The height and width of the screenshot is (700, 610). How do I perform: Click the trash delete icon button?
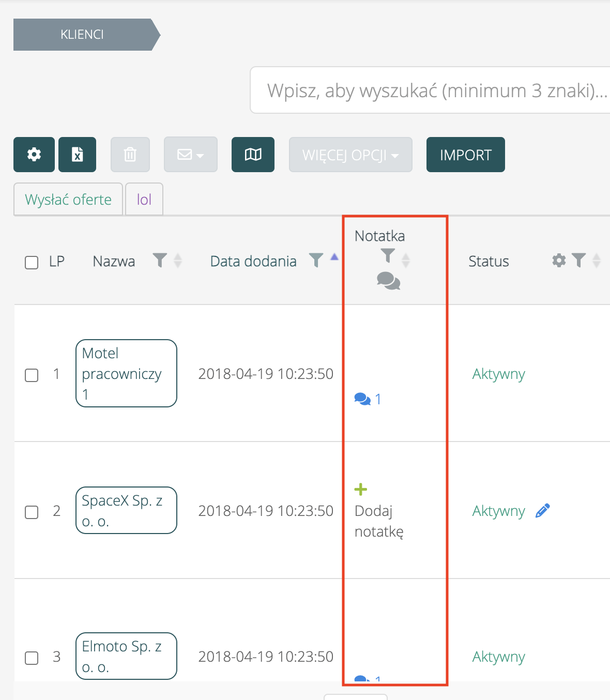coord(130,155)
